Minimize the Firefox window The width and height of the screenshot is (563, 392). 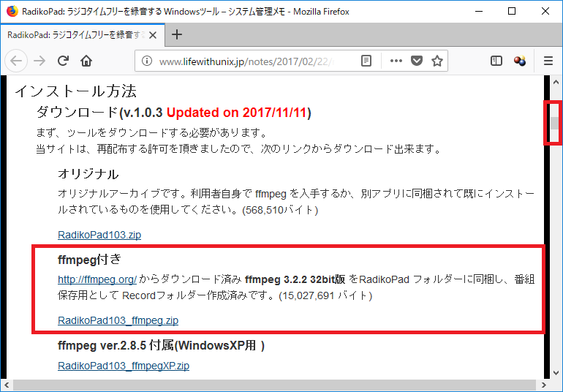pos(479,11)
